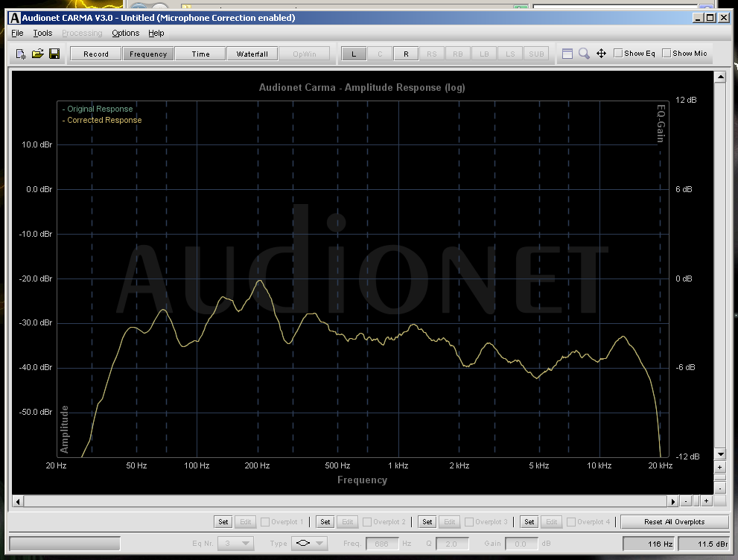Select the LB channel button
Viewport: 738px width, 560px height.
[x=484, y=54]
